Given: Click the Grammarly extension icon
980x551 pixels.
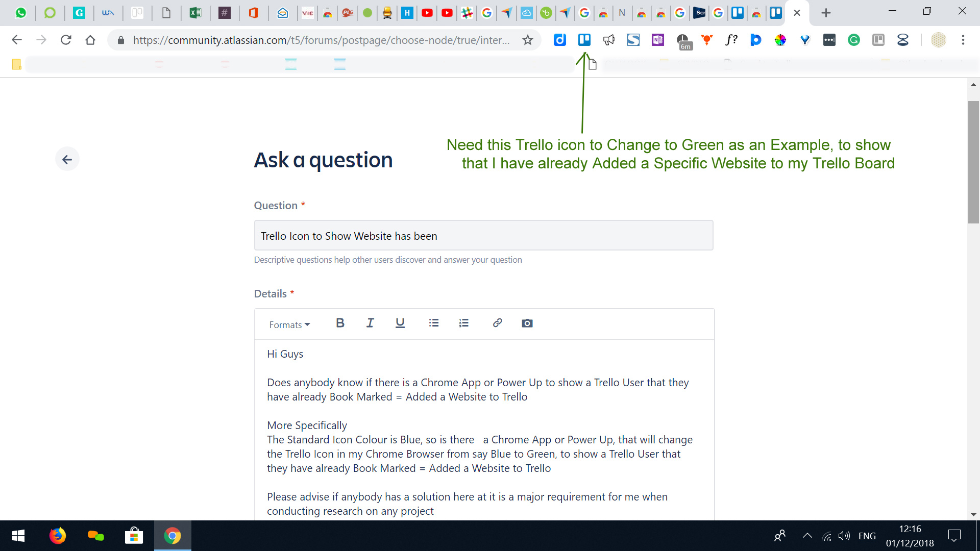Looking at the screenshot, I should click(x=854, y=40).
